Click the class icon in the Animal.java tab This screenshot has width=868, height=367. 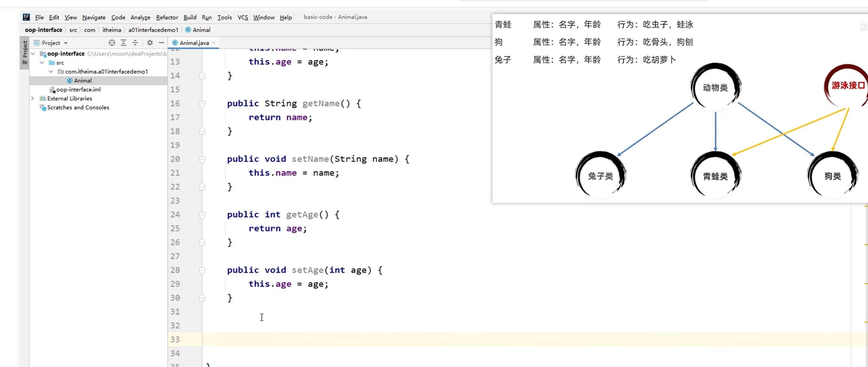click(x=175, y=43)
